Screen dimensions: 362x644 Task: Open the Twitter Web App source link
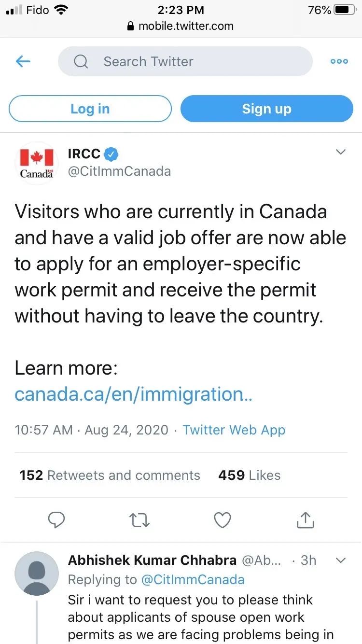[234, 430]
